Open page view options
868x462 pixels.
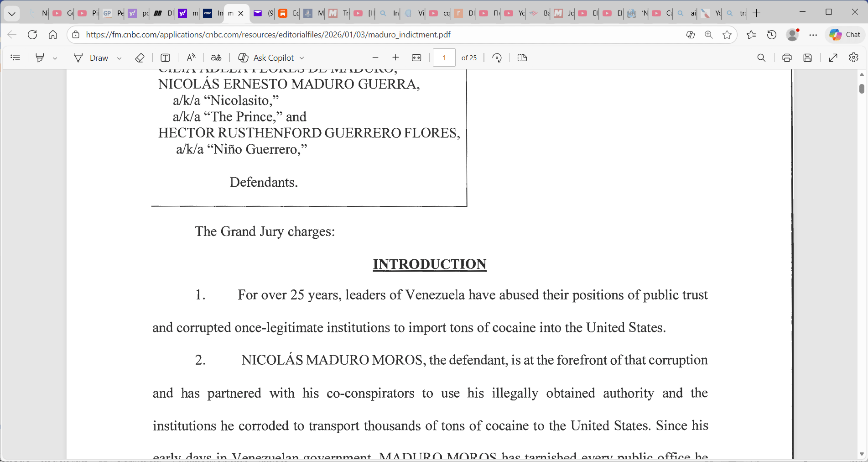pos(522,58)
